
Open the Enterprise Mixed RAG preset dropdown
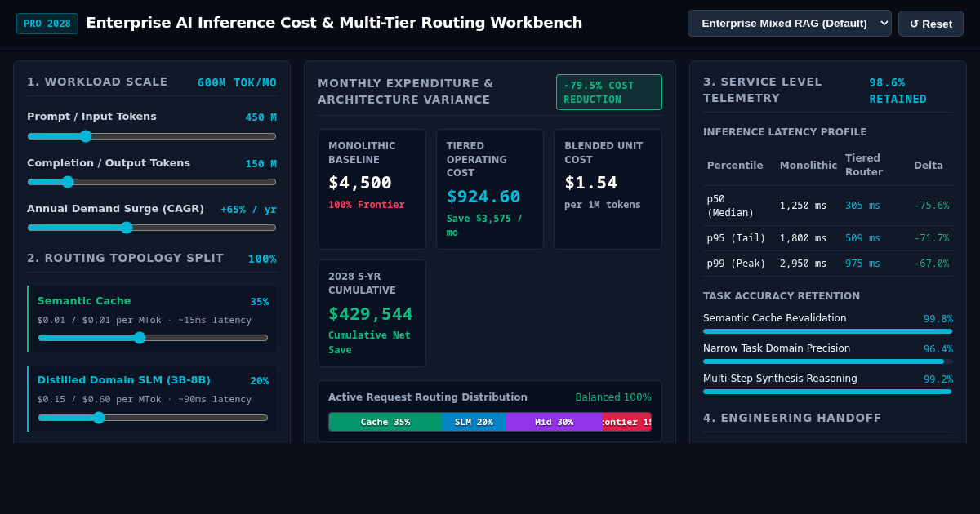[789, 23]
